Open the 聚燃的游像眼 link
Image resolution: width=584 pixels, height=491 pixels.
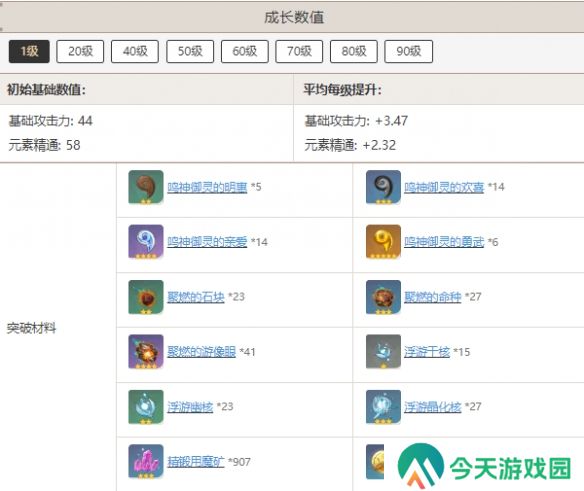[x=201, y=352]
